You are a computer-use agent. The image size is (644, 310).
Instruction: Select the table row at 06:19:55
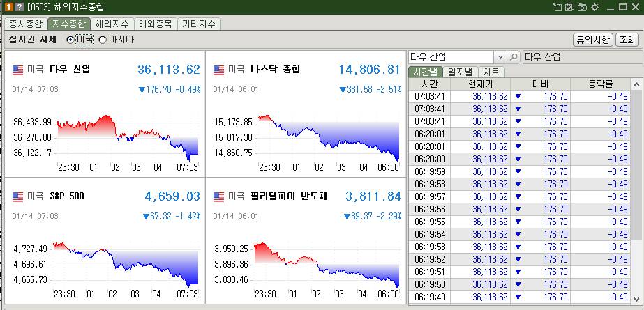[519, 222]
